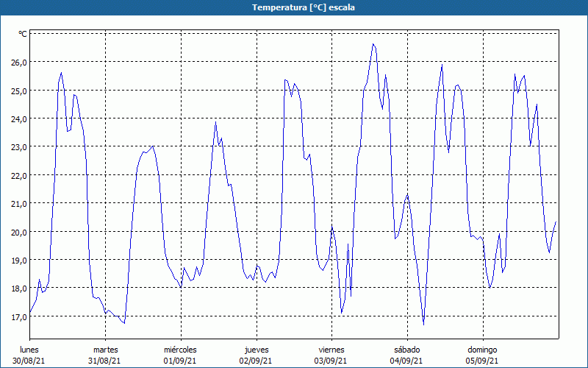Click the 20,0 y-axis label
The height and width of the screenshot is (368, 588).
[19, 232]
